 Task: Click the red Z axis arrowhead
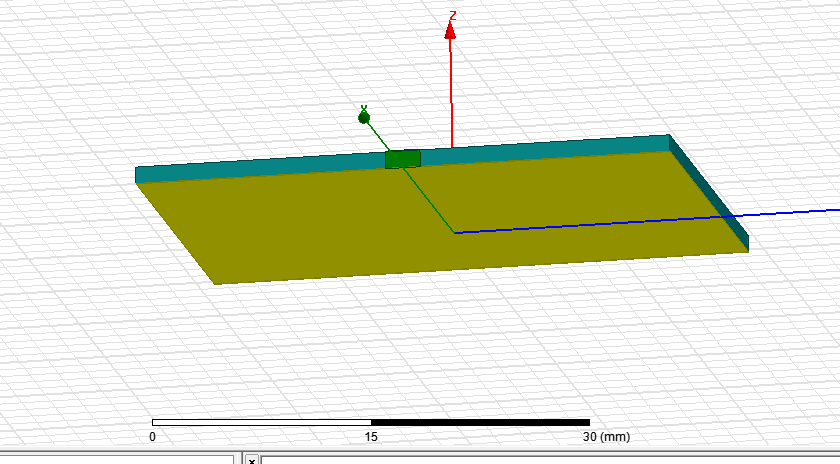pos(451,32)
